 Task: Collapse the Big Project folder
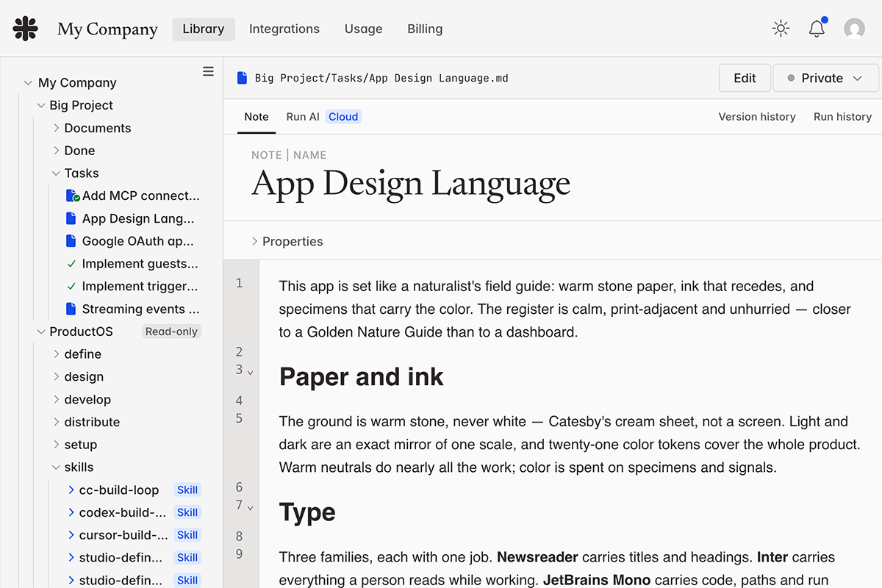tap(41, 105)
